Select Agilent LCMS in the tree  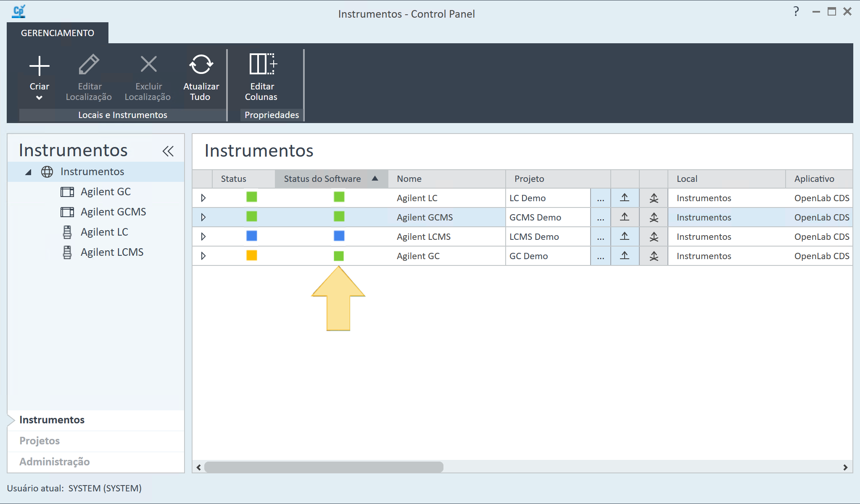tap(112, 252)
